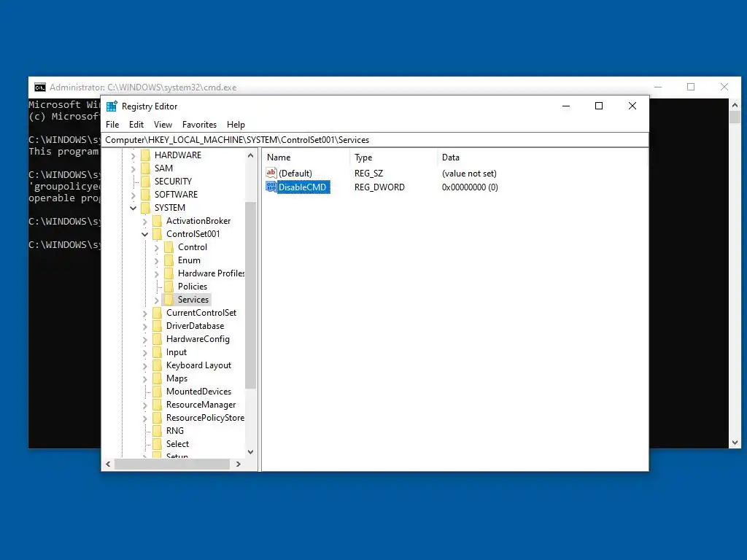The width and height of the screenshot is (747, 560).
Task: Open the Favorites menu
Action: 199,124
